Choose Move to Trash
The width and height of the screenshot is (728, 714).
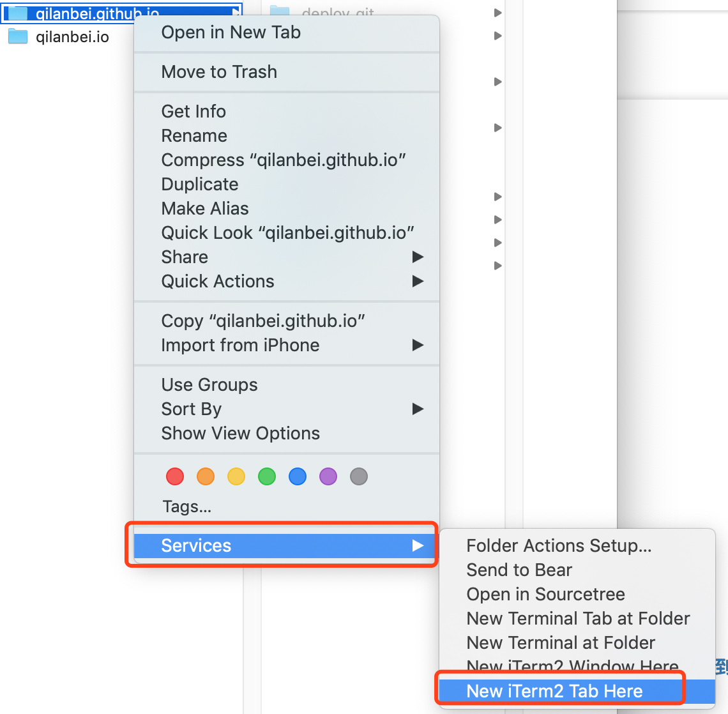pos(287,72)
